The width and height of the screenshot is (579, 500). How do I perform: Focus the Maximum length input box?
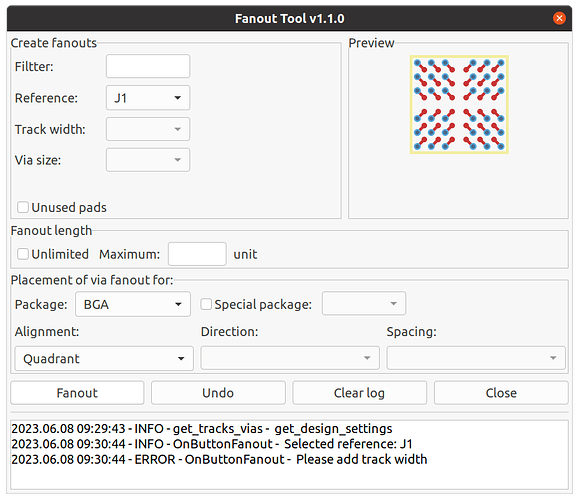click(197, 254)
